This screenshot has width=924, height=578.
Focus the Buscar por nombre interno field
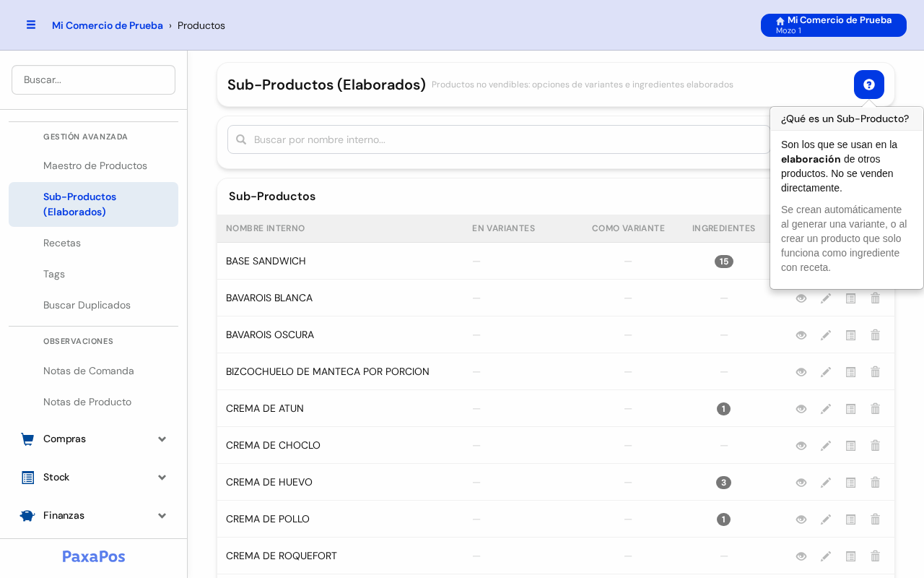pos(499,139)
